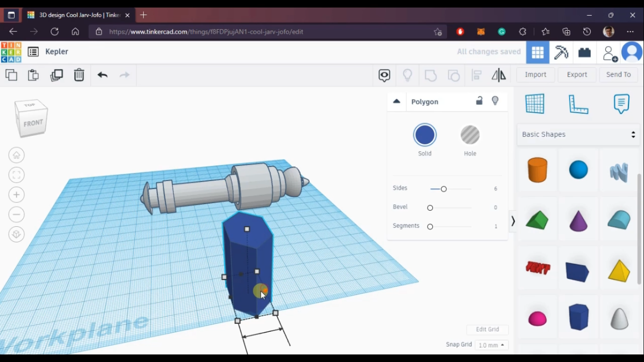Pick the blue Polygon shape in library

578,317
